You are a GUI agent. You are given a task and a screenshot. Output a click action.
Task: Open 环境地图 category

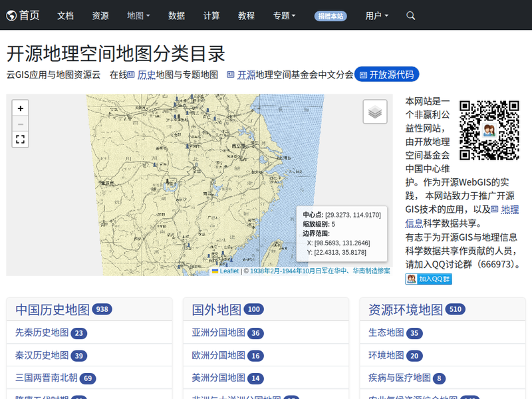[386, 355]
